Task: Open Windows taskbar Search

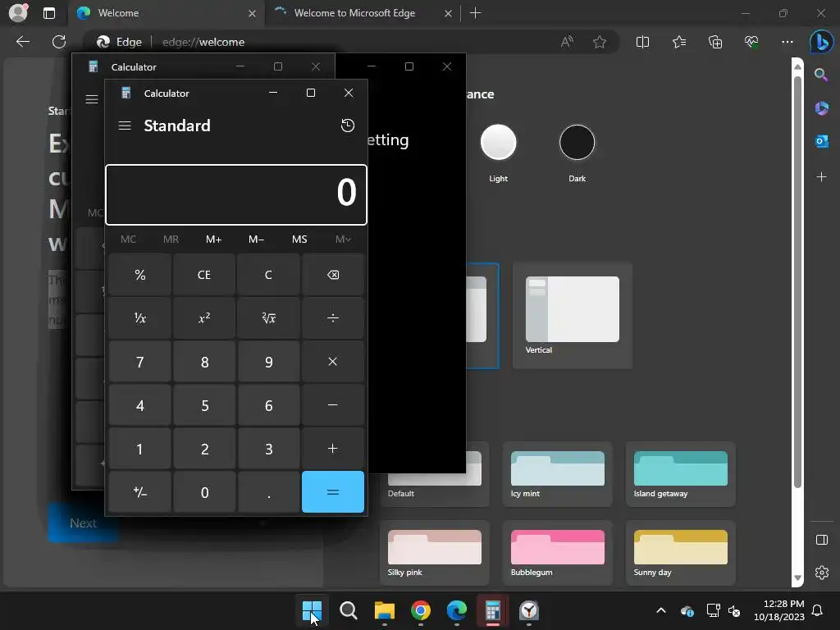Action: pyautogui.click(x=348, y=610)
